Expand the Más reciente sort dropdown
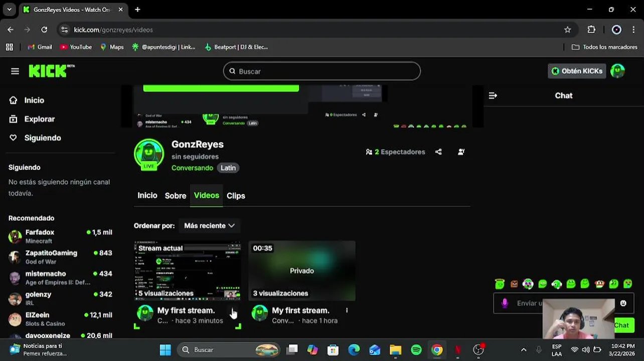Viewport: 644px width, 361px height. pyautogui.click(x=209, y=226)
